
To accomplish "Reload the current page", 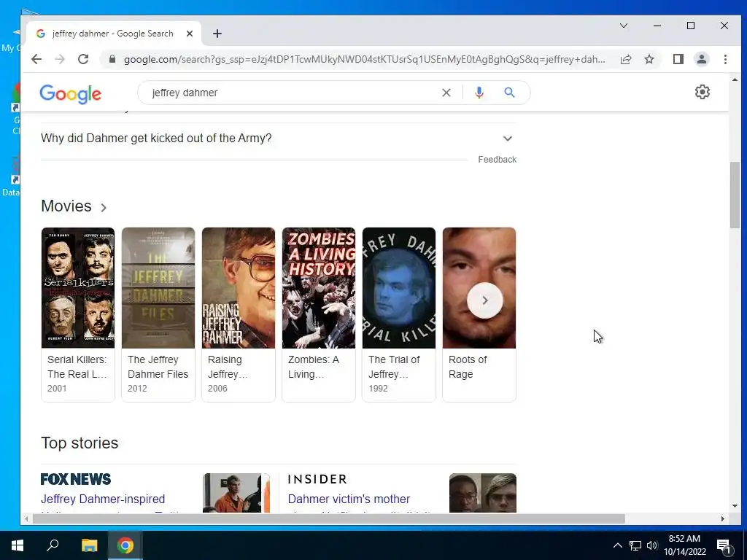I will 83,59.
